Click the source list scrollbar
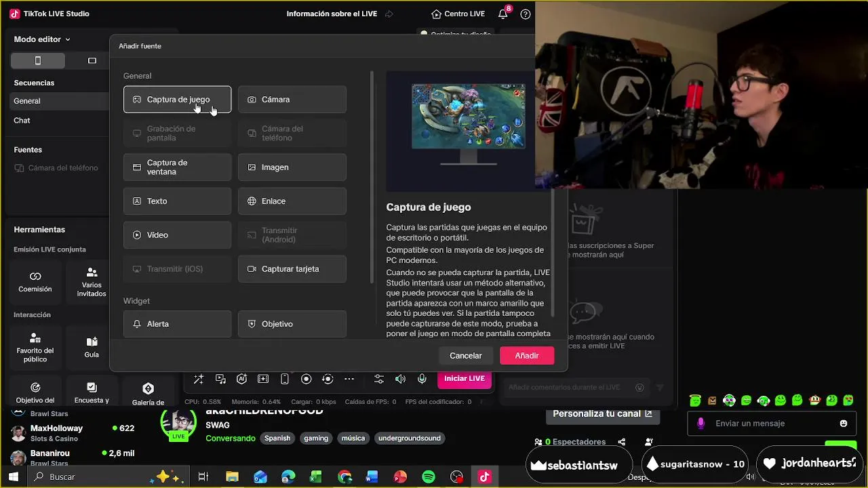This screenshot has width=868, height=488. click(371, 178)
